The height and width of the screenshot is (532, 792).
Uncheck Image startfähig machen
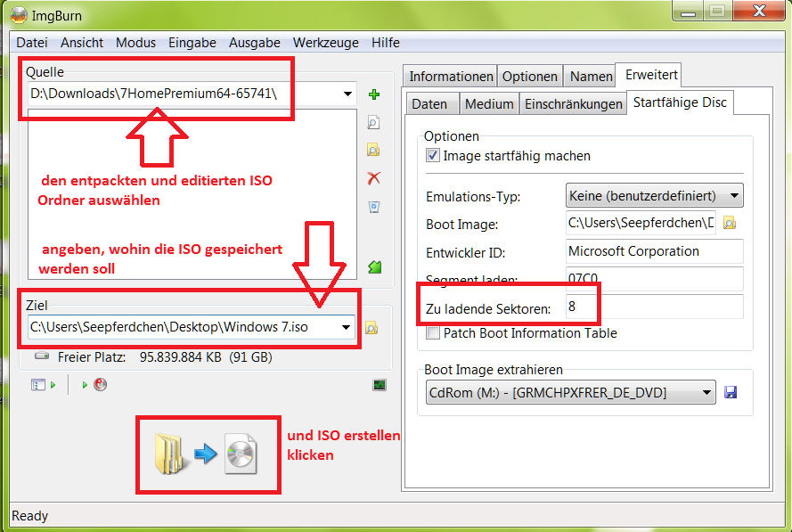coord(433,155)
